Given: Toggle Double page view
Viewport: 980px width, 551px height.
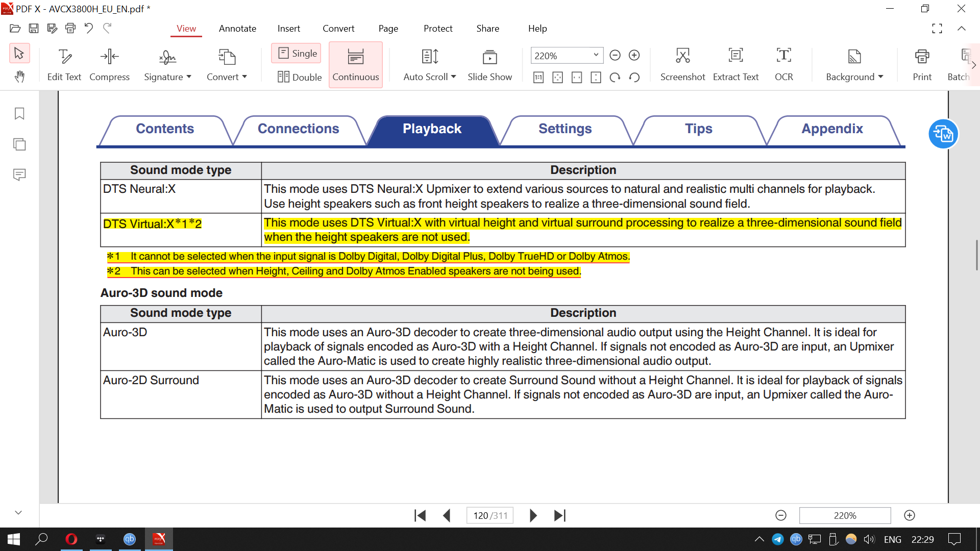Looking at the screenshot, I should pyautogui.click(x=300, y=77).
